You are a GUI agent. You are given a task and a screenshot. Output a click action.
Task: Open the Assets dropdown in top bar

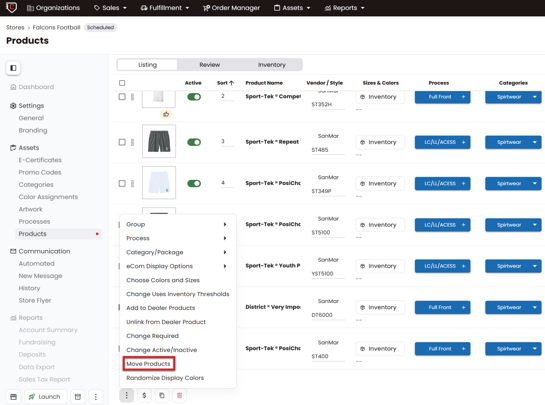click(292, 8)
